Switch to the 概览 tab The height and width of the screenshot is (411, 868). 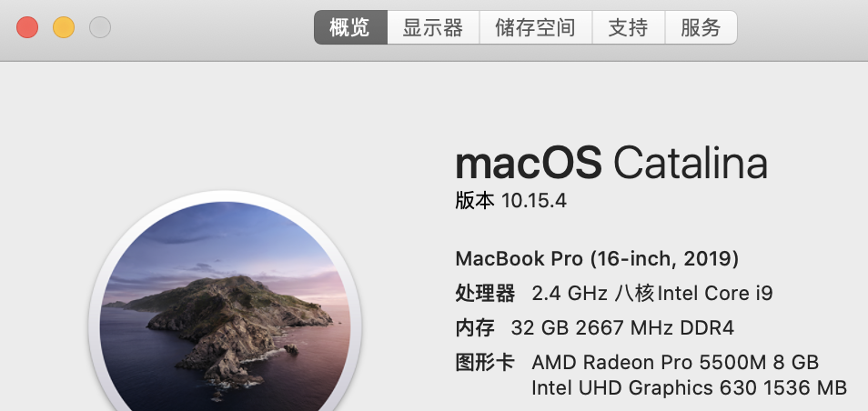pyautogui.click(x=350, y=27)
